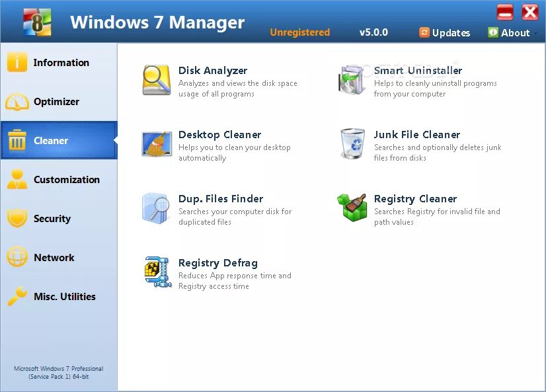The image size is (546, 392).
Task: Click the Cleaner trash bin icon
Action: [x=17, y=140]
